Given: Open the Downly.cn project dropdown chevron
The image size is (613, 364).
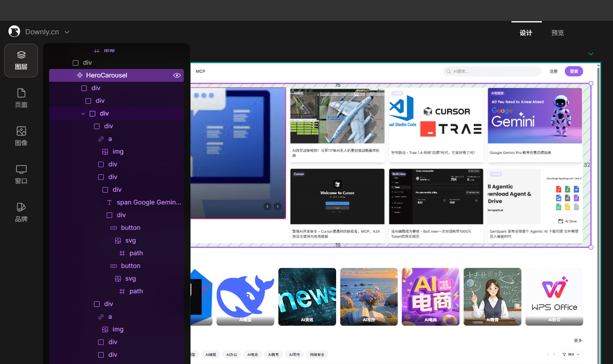Looking at the screenshot, I should (67, 32).
